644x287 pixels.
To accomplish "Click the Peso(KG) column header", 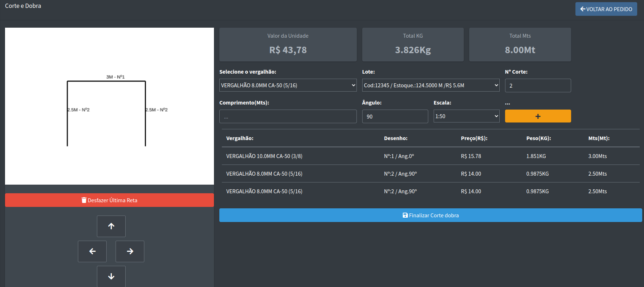I will click(x=538, y=138).
